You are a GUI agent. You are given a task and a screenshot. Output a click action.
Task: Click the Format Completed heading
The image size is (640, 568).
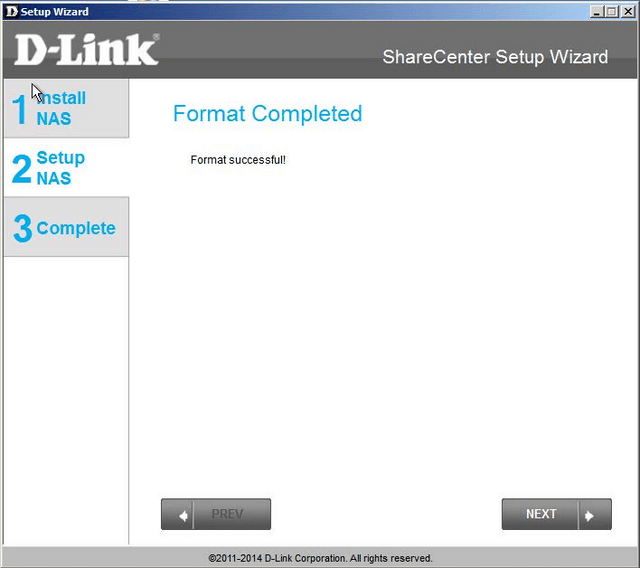click(x=267, y=113)
